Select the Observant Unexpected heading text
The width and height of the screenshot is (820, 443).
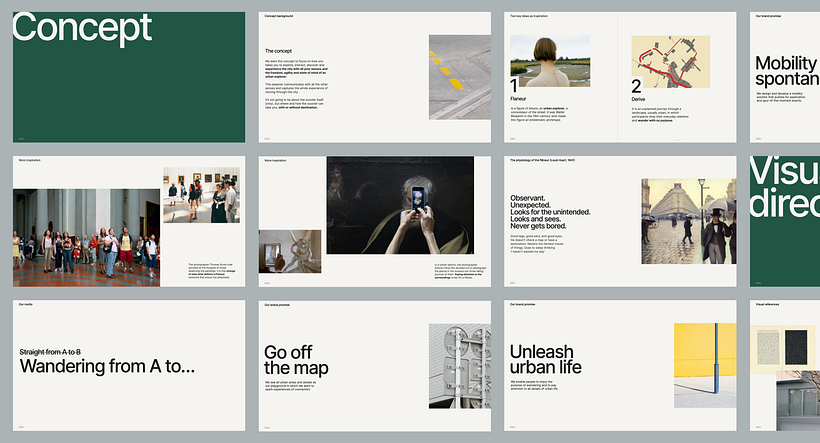coord(550,212)
